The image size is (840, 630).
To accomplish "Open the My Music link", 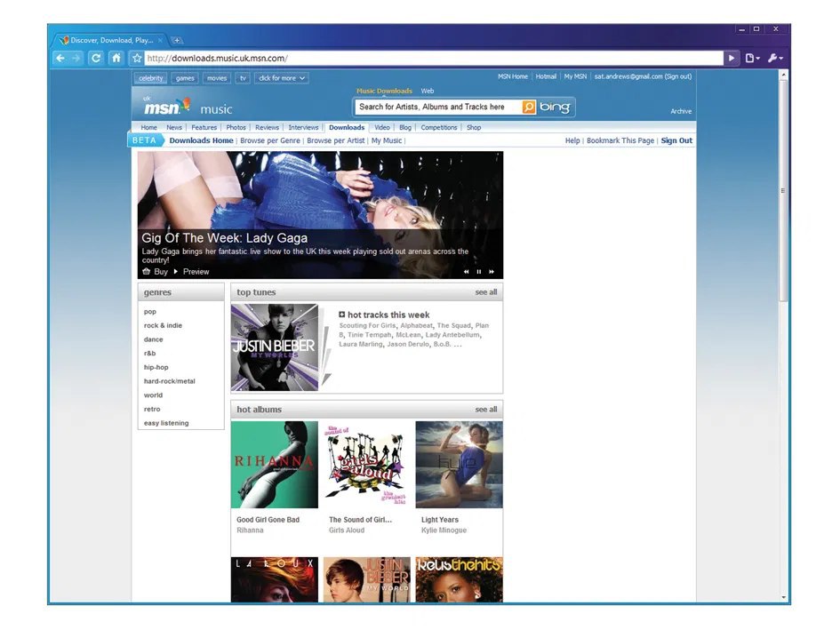I will (x=387, y=140).
